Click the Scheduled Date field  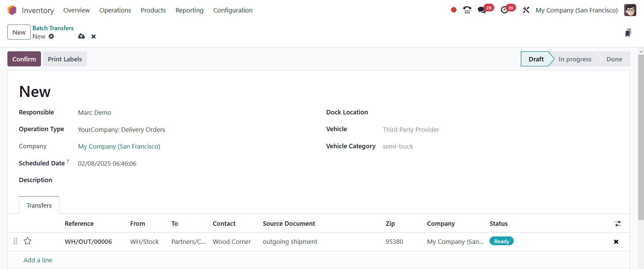[x=107, y=163]
